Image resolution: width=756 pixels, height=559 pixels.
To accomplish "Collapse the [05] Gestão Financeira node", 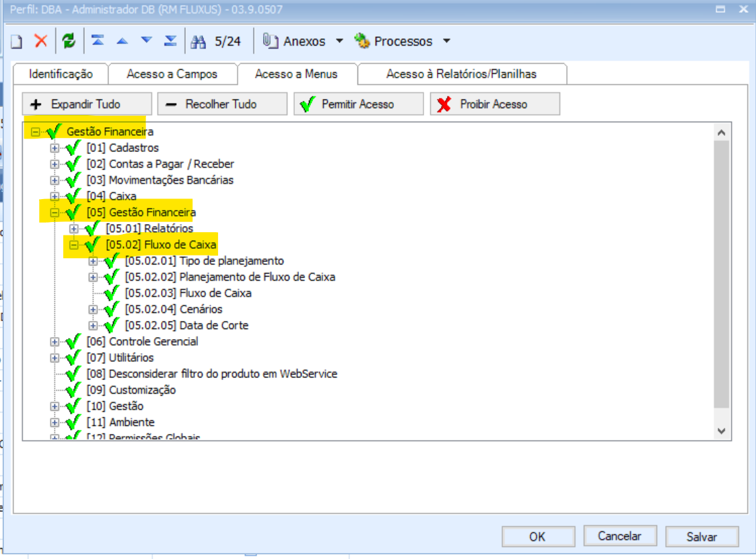I will click(55, 213).
